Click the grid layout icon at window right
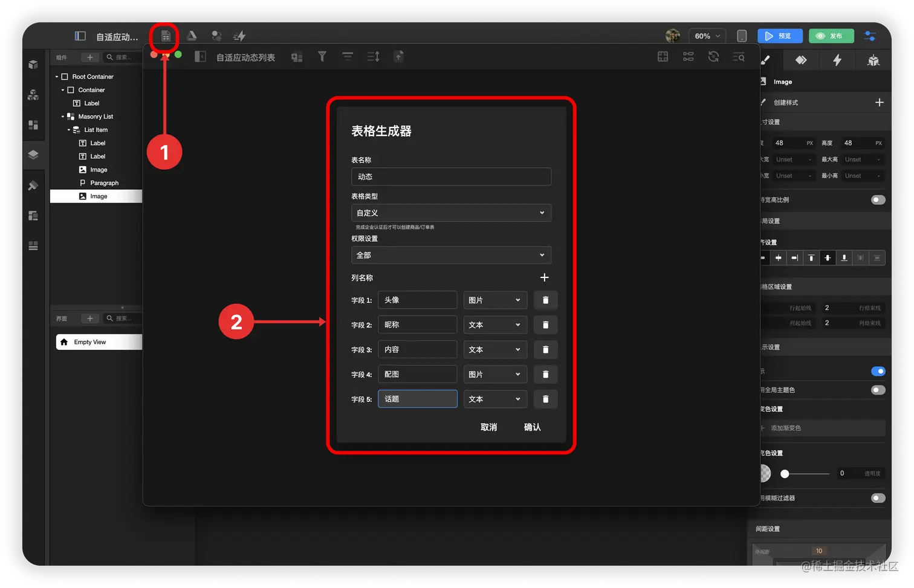This screenshot has width=914, height=588. [x=663, y=57]
